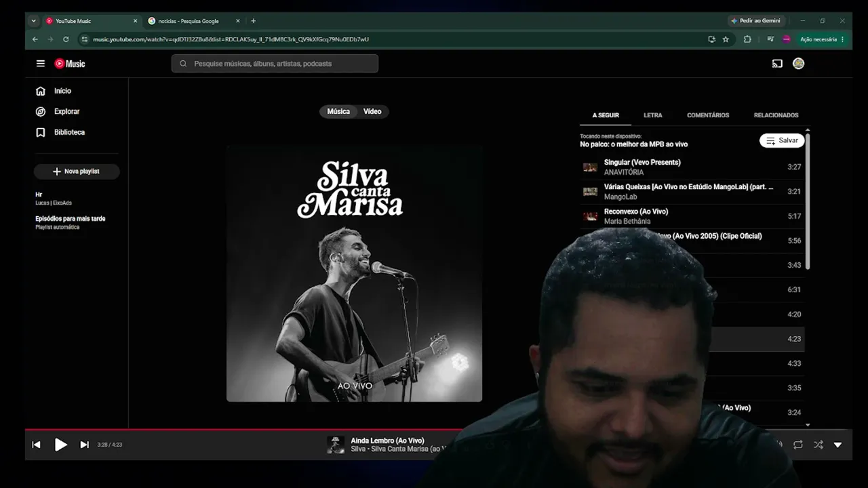
Task: Click the Pedir ao Gemini button
Action: pos(755,21)
